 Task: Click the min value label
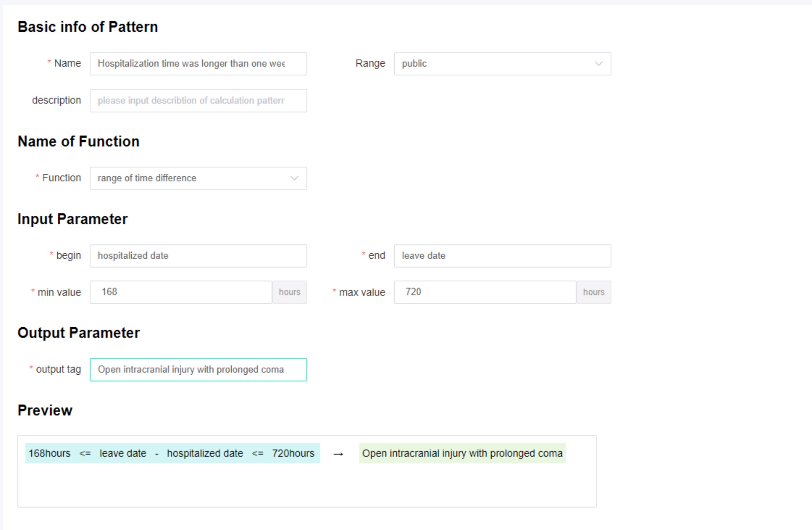click(59, 292)
